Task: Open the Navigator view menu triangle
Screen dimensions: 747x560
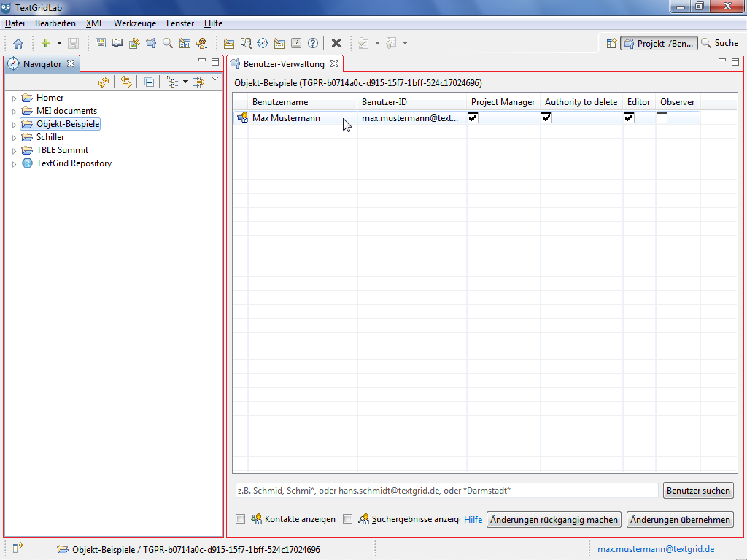Action: pyautogui.click(x=215, y=79)
